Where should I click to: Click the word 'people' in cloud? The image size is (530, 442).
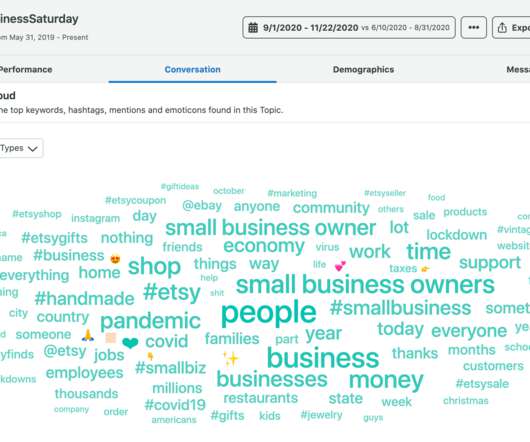pos(269,313)
